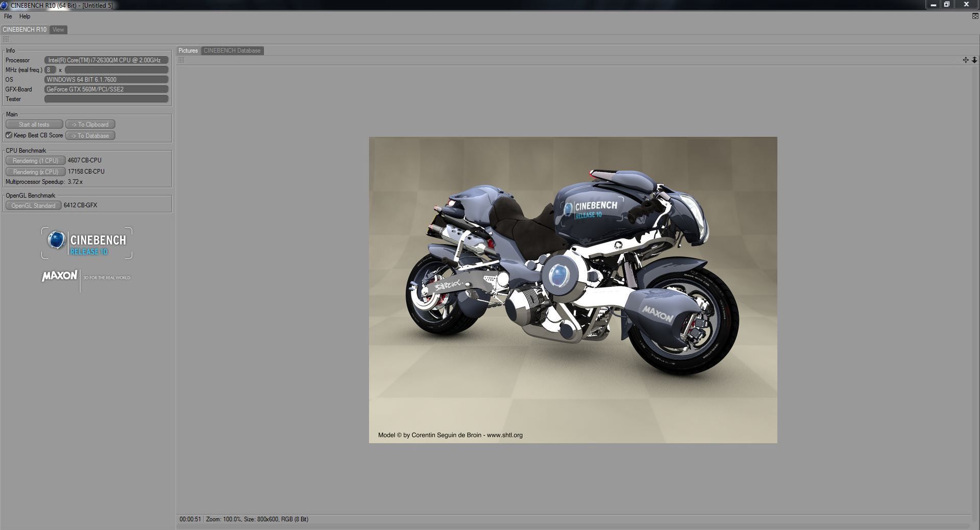Click the Processor name field
980x530 pixels.
click(x=106, y=60)
